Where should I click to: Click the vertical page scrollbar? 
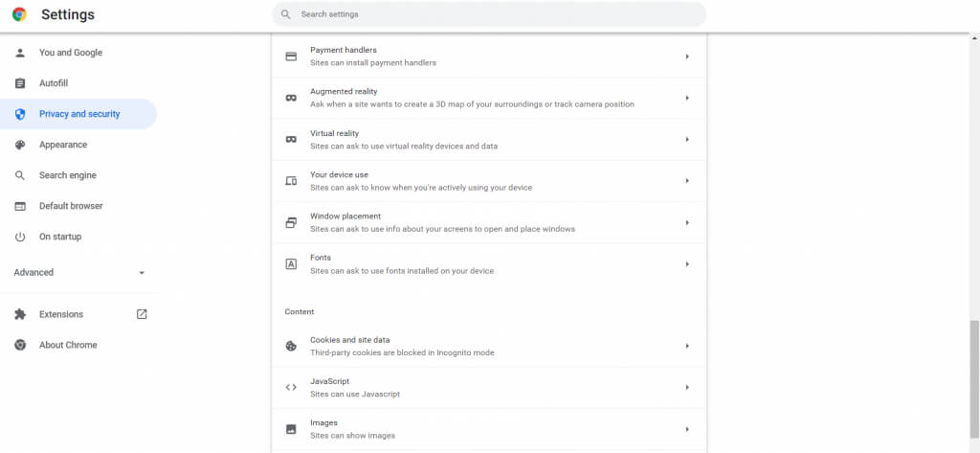point(974,383)
